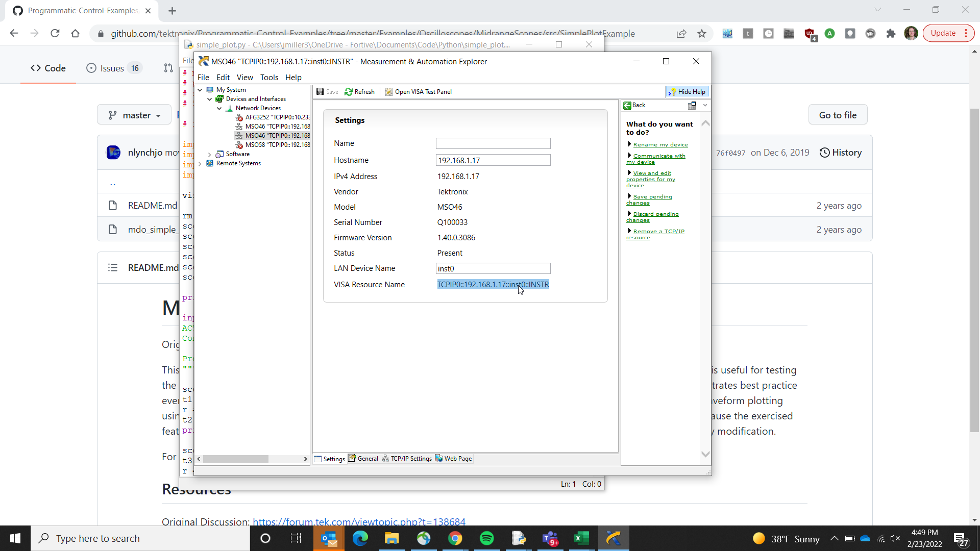Expand the Software tree node

click(x=210, y=154)
